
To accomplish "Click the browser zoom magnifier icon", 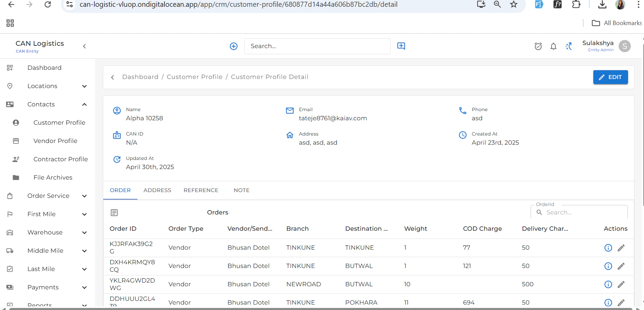I will click(497, 4).
